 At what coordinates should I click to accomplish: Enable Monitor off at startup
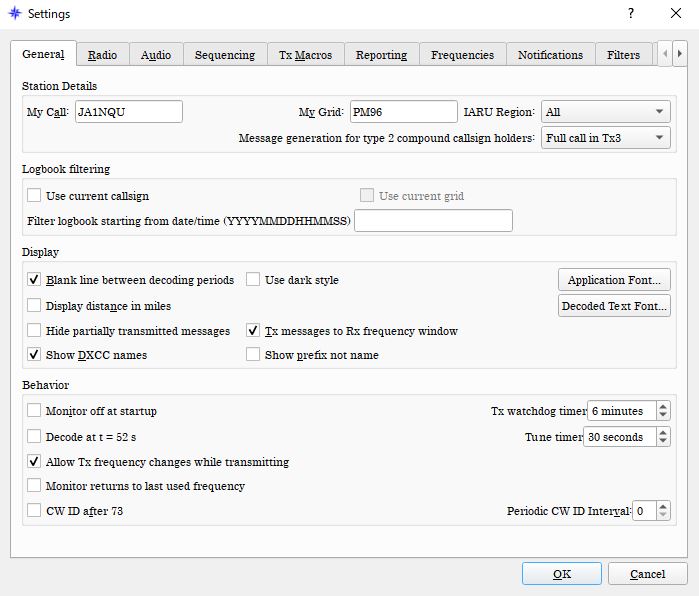pos(34,411)
